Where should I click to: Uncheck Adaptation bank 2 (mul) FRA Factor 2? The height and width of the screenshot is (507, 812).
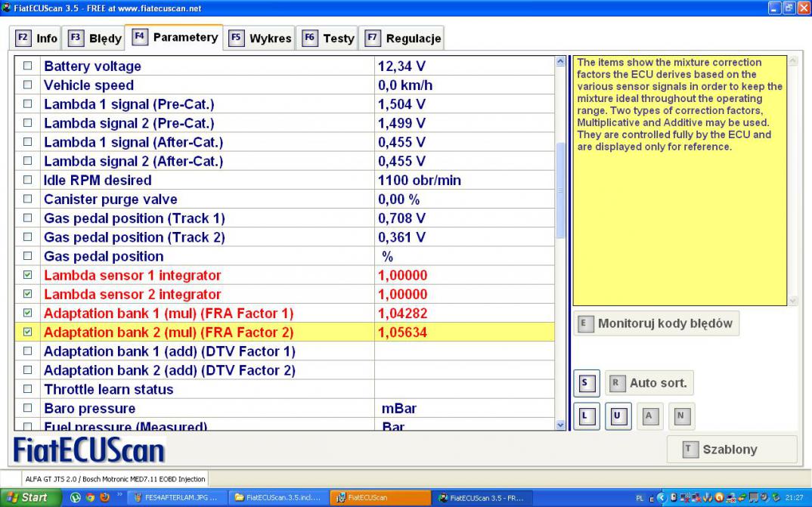(x=28, y=332)
